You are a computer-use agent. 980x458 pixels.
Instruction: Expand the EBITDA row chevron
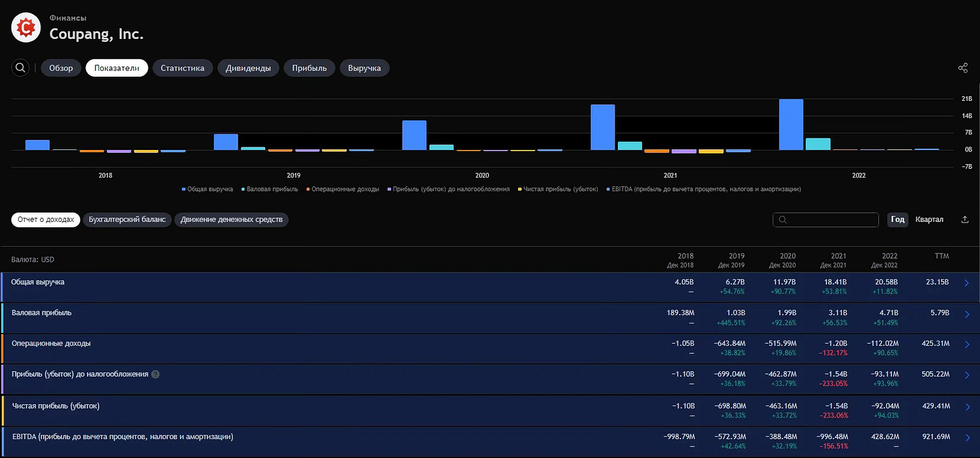pos(967,438)
